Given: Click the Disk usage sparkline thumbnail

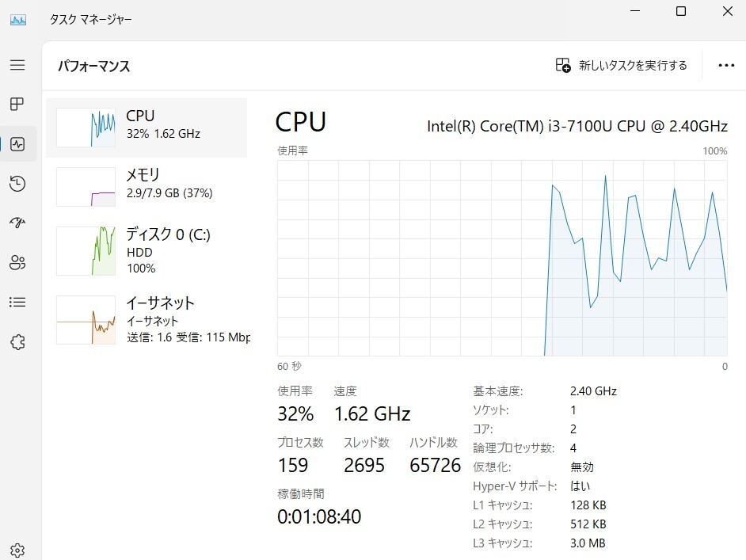Looking at the screenshot, I should point(86,250).
